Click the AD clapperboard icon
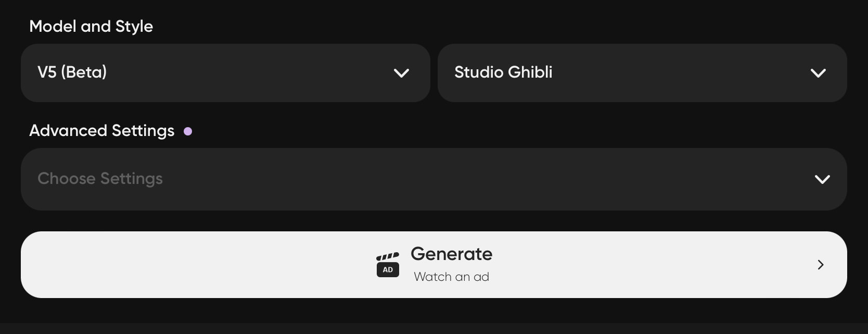The height and width of the screenshot is (334, 868). [x=388, y=265]
